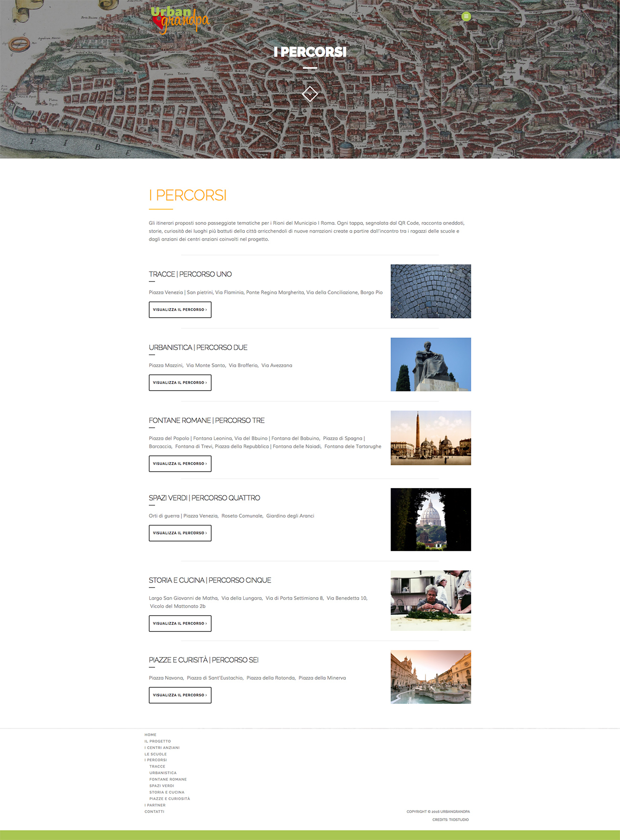Click the Urbanistica | Percorso Due heading
Image resolution: width=620 pixels, height=840 pixels.
point(198,348)
